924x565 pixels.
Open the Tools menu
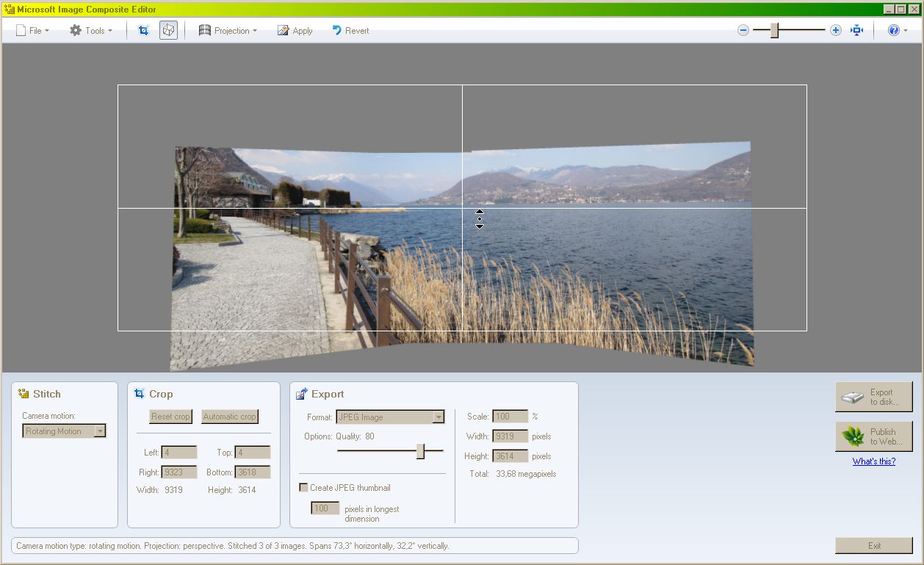tap(91, 30)
